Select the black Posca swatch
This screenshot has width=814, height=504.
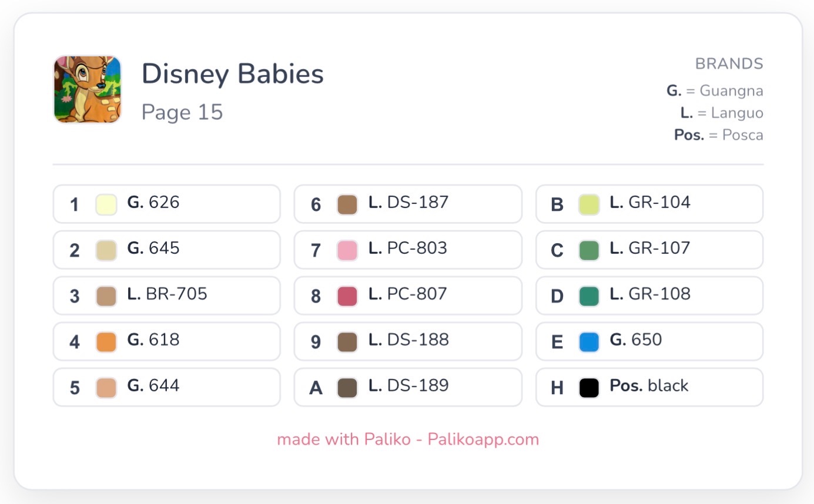[589, 388]
